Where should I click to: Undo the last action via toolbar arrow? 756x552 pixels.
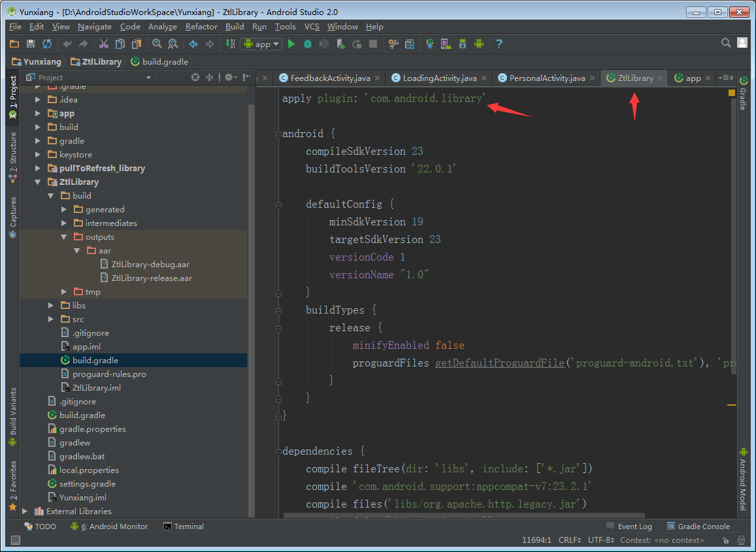[x=67, y=44]
